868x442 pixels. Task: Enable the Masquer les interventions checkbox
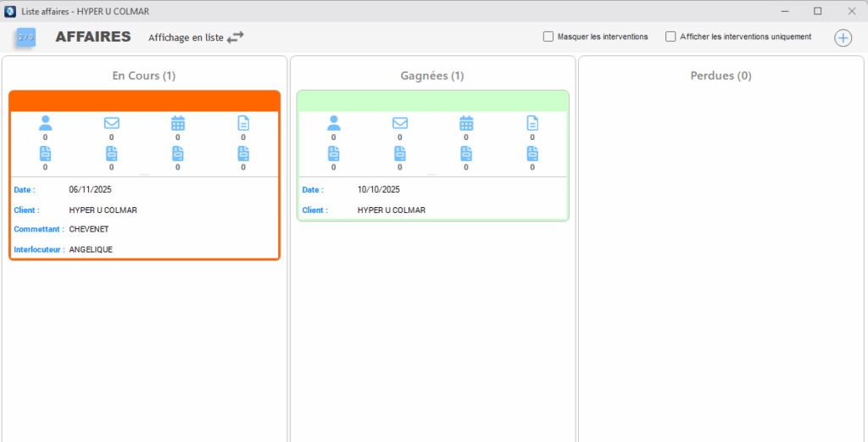(x=548, y=36)
